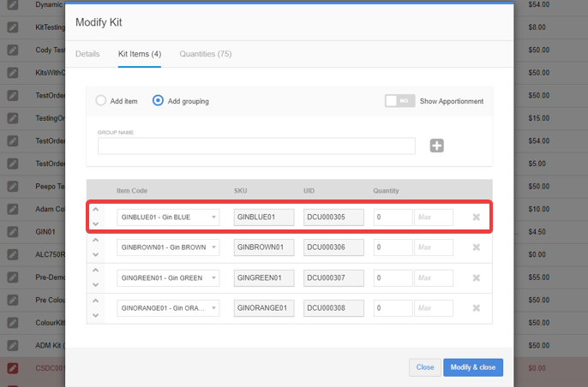Click the quantity field for GINGREEN01

point(393,278)
